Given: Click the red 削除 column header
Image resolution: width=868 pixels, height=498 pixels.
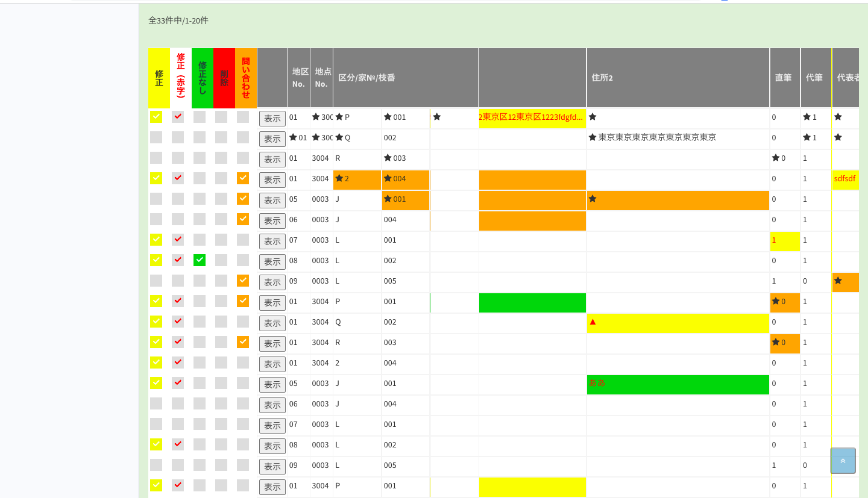Looking at the screenshot, I should coord(224,78).
